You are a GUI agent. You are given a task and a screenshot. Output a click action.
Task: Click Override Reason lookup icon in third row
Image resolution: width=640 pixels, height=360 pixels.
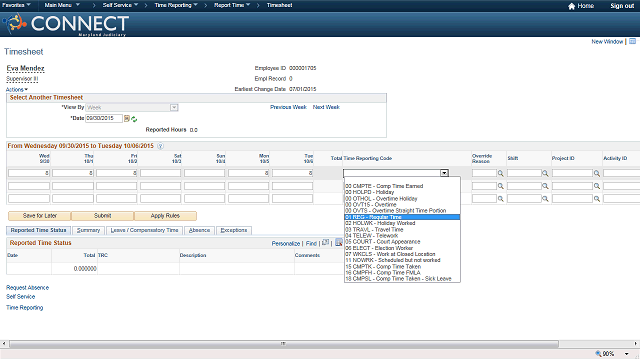point(500,199)
